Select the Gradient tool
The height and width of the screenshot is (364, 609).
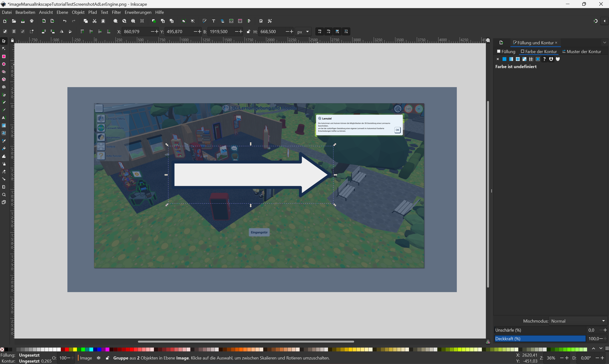[x=4, y=126]
